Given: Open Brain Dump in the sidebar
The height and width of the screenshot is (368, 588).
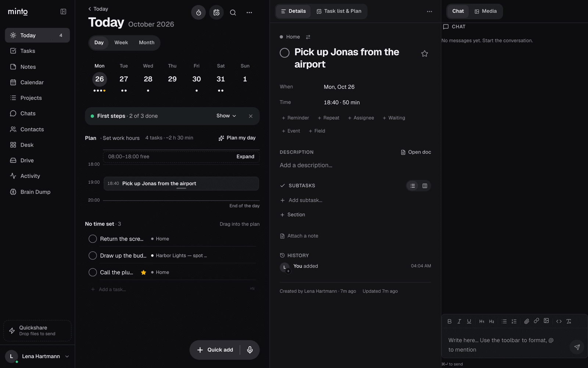Looking at the screenshot, I should [37, 192].
